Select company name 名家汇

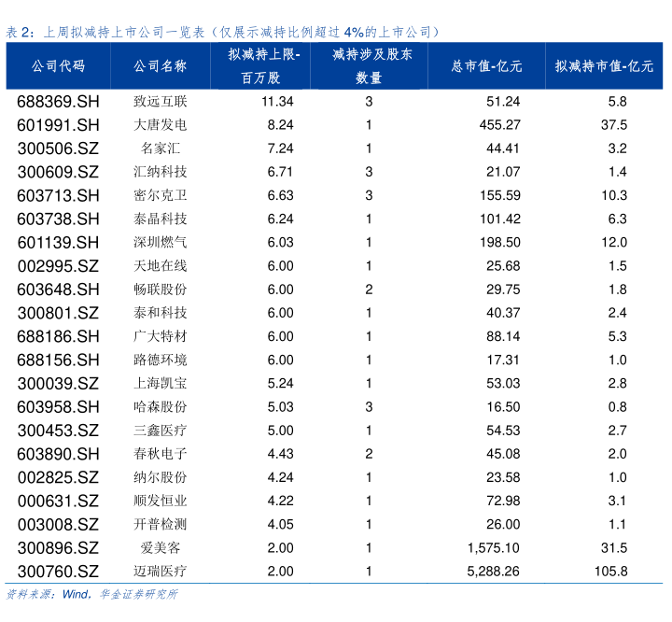(161, 148)
